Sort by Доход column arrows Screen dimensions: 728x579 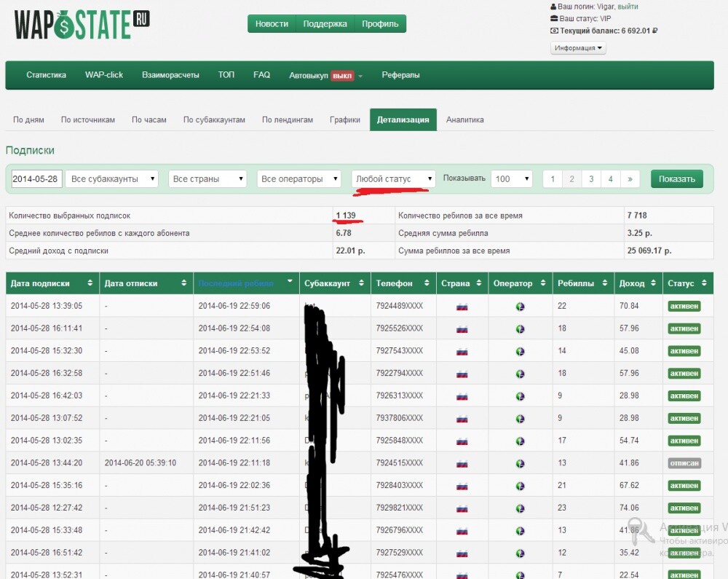[653, 283]
